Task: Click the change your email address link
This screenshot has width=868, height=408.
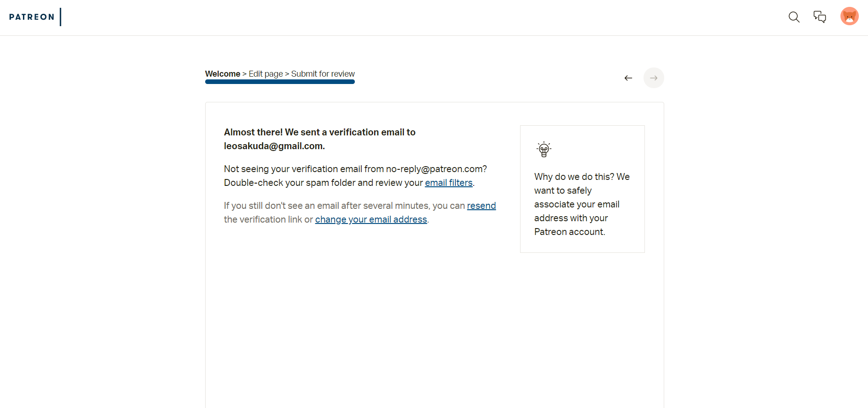Action: (x=371, y=219)
